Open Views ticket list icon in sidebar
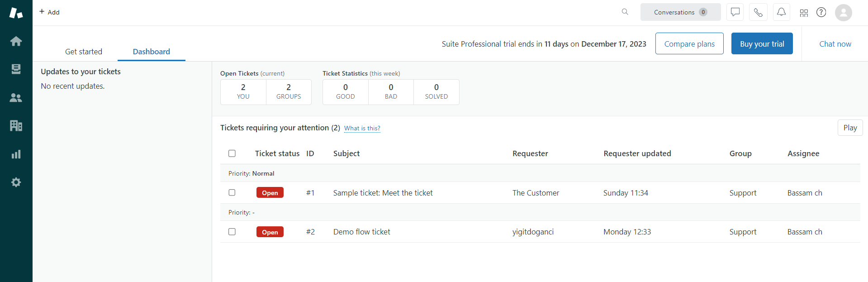The height and width of the screenshot is (282, 868). (16, 69)
